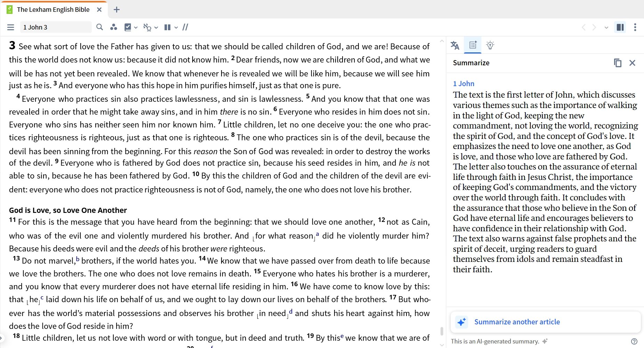Click verse number 4
Image resolution: width=644 pixels, height=348 pixels.
click(18, 96)
